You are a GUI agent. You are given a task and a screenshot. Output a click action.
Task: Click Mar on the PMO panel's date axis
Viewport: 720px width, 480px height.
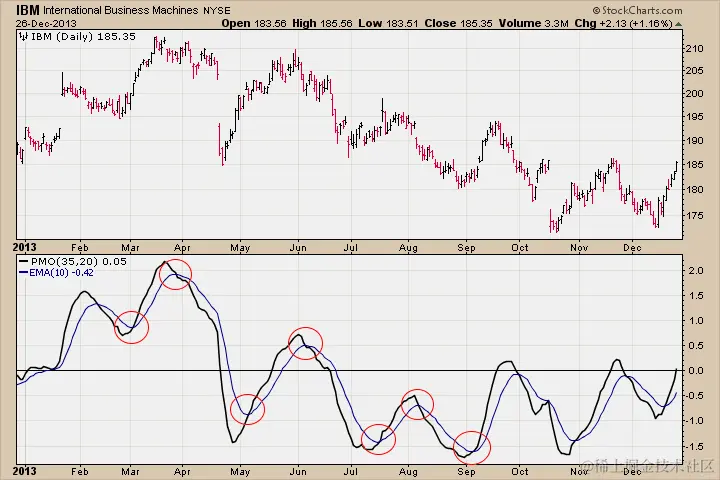pos(130,472)
